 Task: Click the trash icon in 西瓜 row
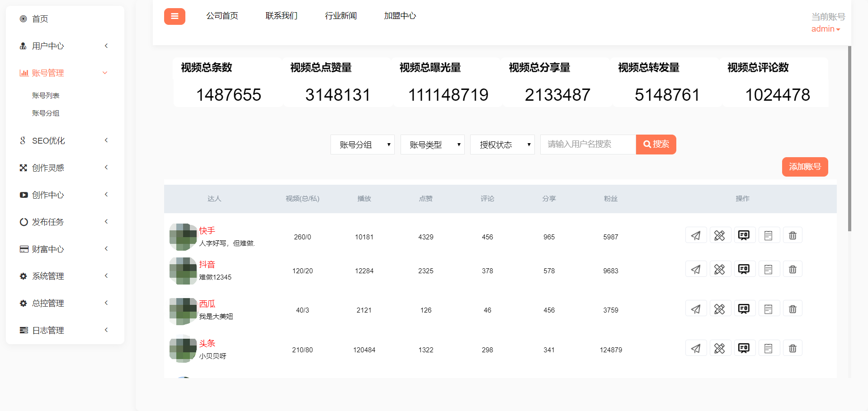[793, 309]
